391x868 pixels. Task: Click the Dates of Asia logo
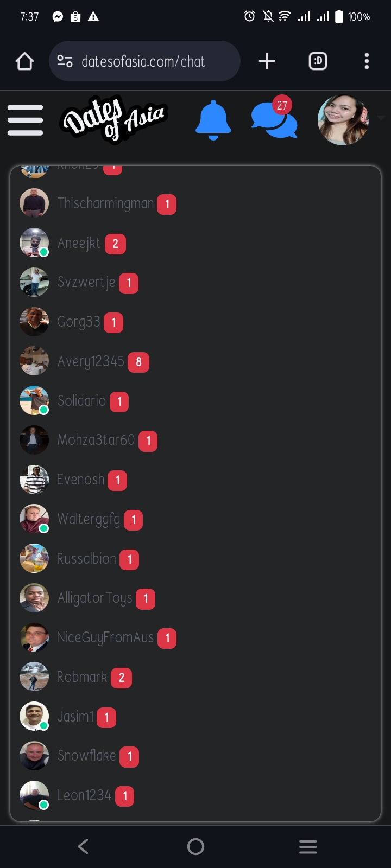click(113, 118)
